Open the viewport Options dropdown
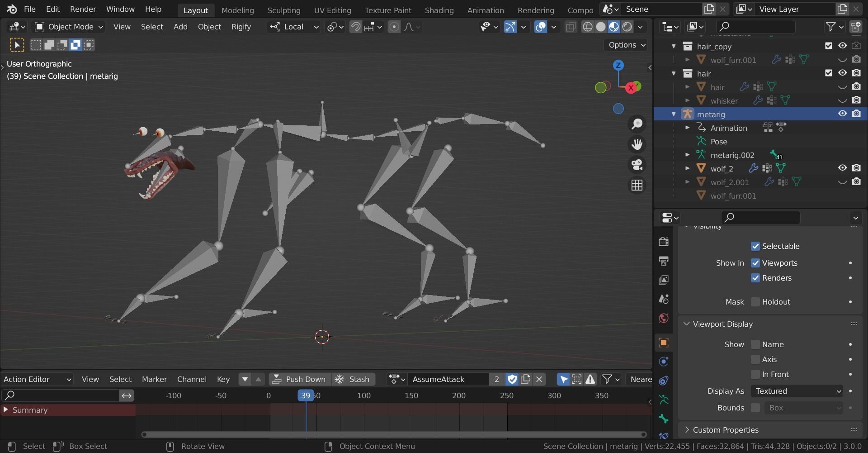 pyautogui.click(x=626, y=45)
